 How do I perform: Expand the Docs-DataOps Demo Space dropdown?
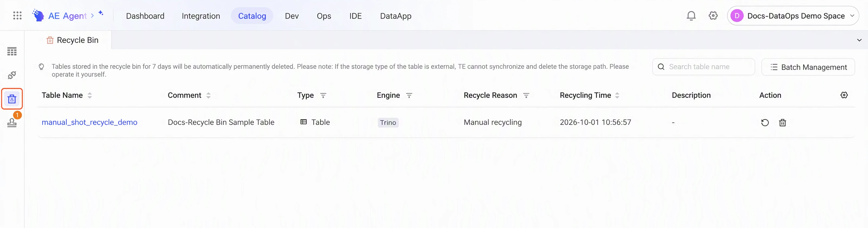pos(852,16)
